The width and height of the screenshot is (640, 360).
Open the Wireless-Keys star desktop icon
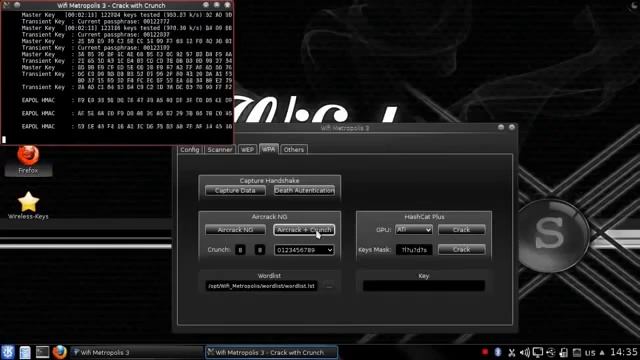(x=28, y=206)
